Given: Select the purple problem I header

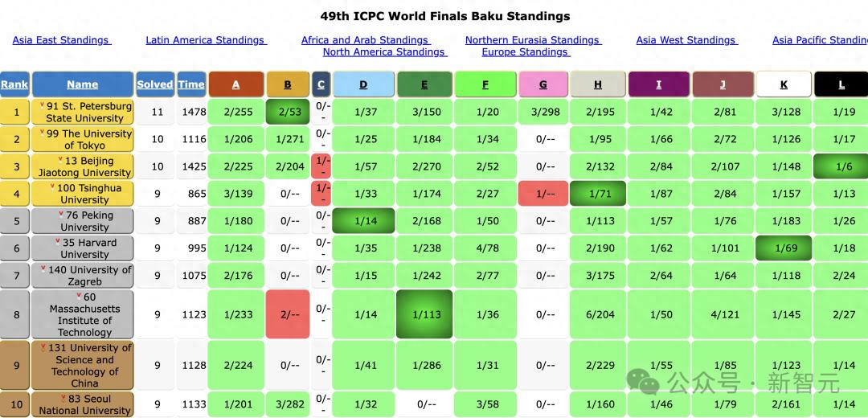Looking at the screenshot, I should click(659, 84).
